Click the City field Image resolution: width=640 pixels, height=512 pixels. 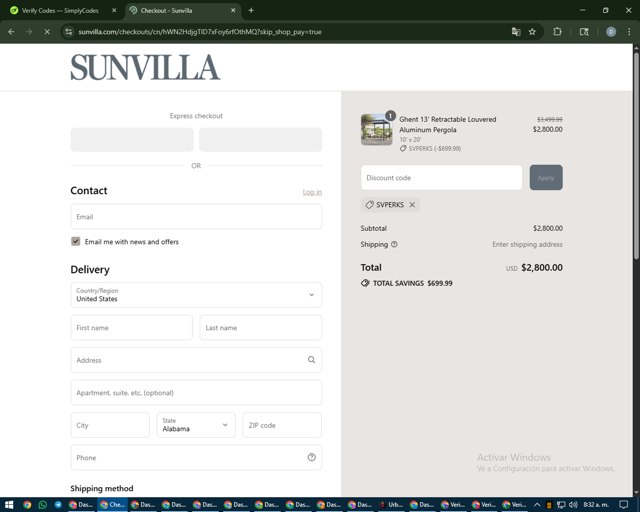coord(110,425)
